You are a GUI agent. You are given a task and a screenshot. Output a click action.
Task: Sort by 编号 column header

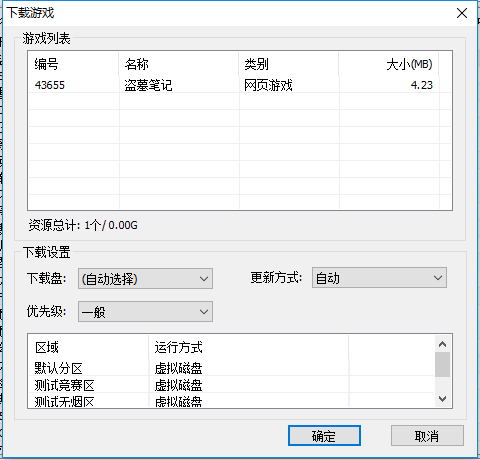point(73,64)
